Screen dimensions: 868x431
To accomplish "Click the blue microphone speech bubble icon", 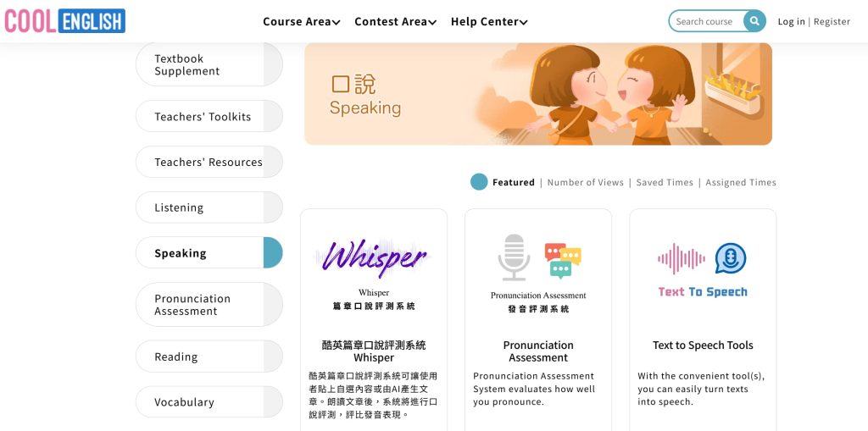I will 730,258.
